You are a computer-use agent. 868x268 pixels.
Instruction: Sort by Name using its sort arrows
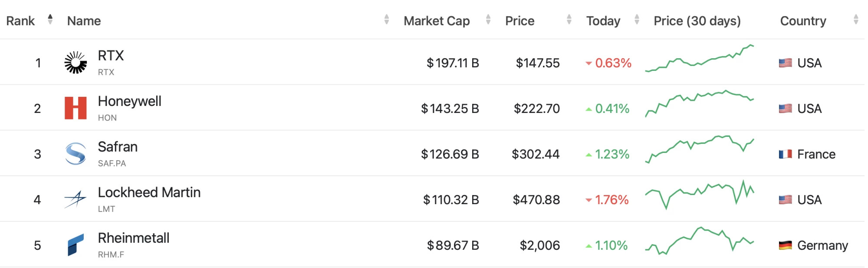tap(386, 19)
